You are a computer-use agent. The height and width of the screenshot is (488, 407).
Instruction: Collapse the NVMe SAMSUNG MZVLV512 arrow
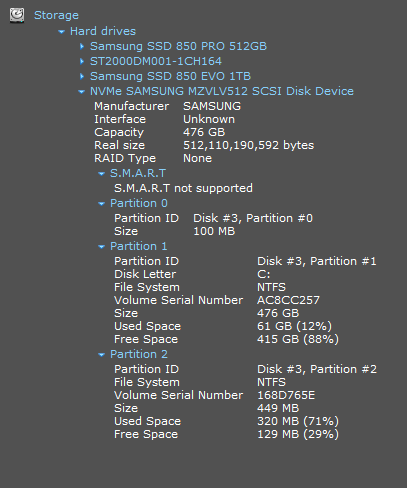[x=81, y=92]
